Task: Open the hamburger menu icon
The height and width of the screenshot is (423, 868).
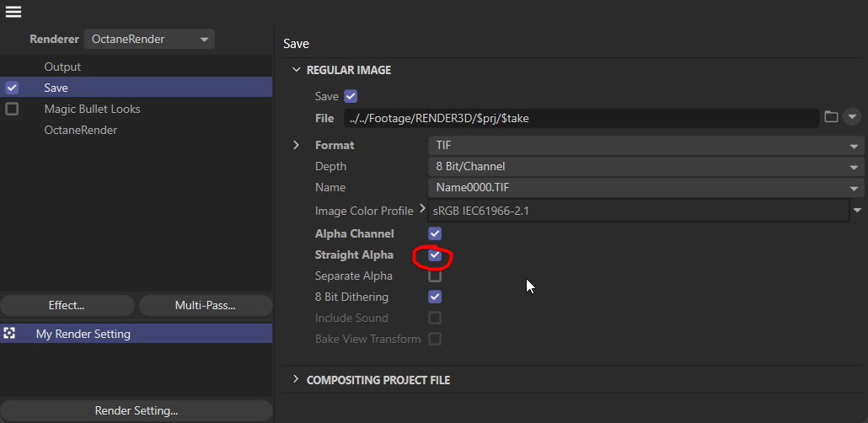Action: (13, 12)
